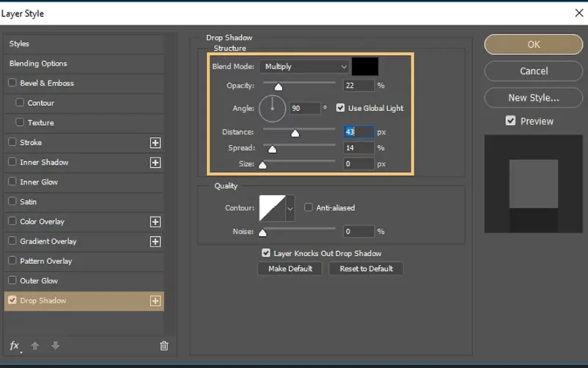Add another Color Overlay with plus icon
The width and height of the screenshot is (588, 368).
pos(155,222)
